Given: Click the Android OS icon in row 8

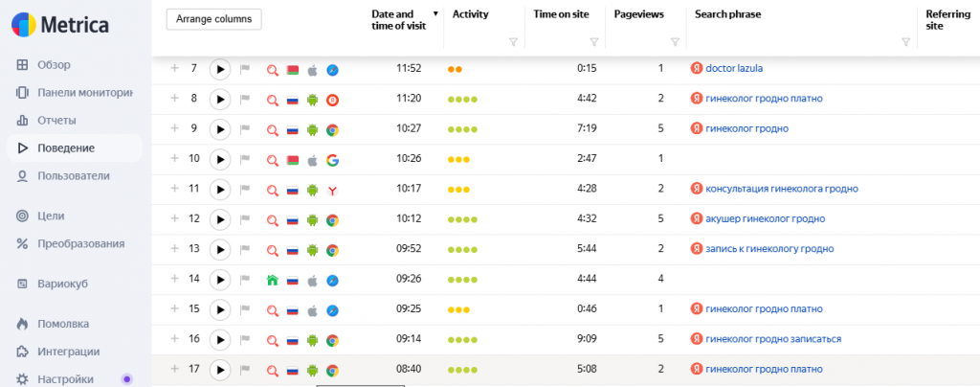Looking at the screenshot, I should point(312,99).
